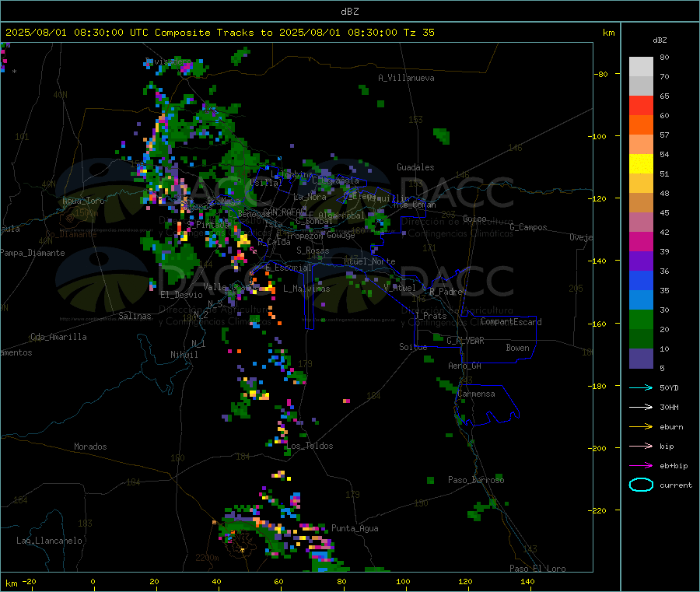Screen dimensions: 700x592
Task: Click the 'La_Nora' map label
Action: (x=310, y=197)
